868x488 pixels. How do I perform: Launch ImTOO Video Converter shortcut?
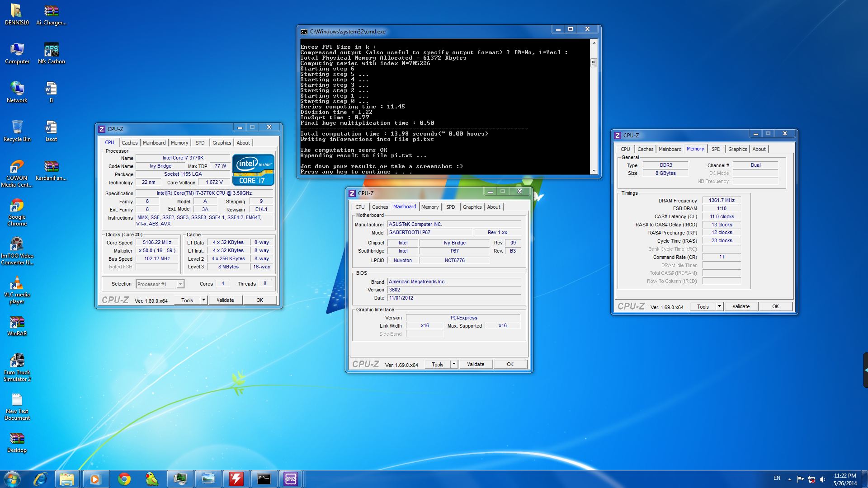[x=17, y=251]
